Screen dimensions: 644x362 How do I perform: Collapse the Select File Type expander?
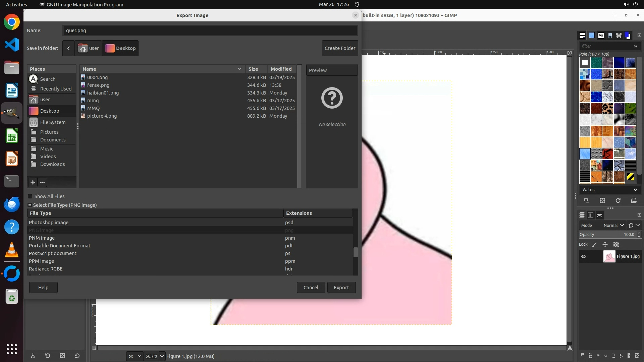30,205
